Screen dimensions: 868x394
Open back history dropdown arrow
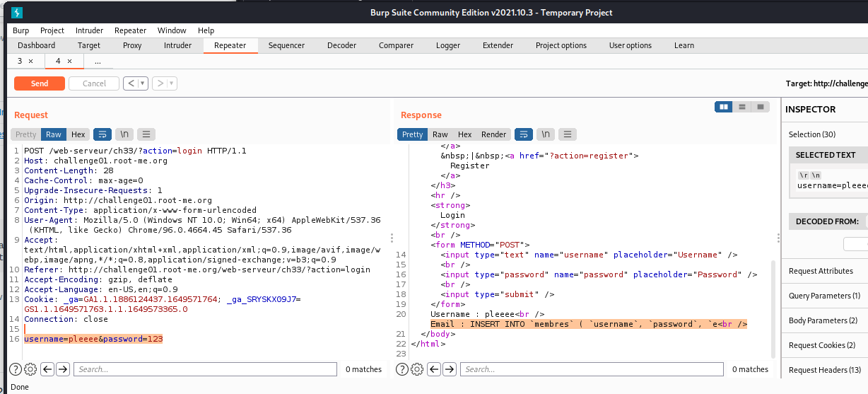(143, 83)
